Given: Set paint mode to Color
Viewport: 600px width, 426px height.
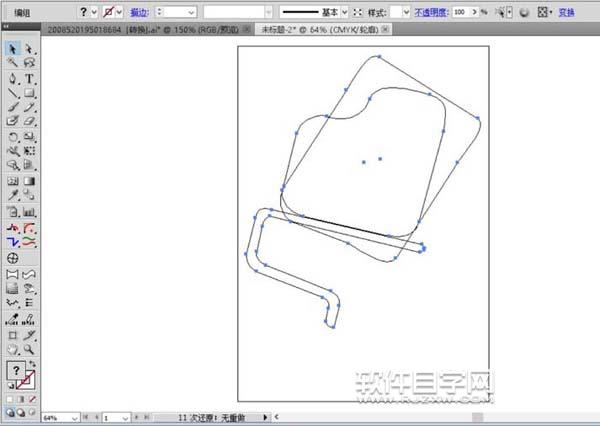Looking at the screenshot, I should pyautogui.click(x=10, y=399).
